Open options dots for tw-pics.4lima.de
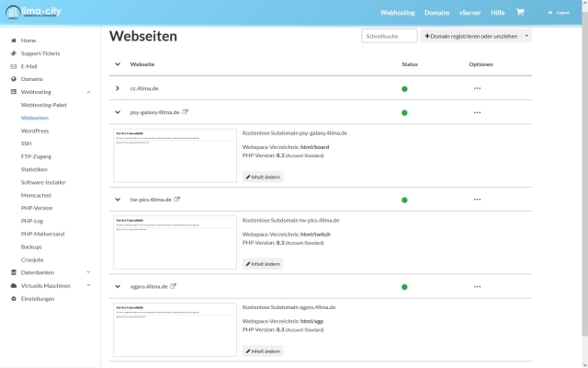This screenshot has width=588, height=368. pyautogui.click(x=477, y=200)
